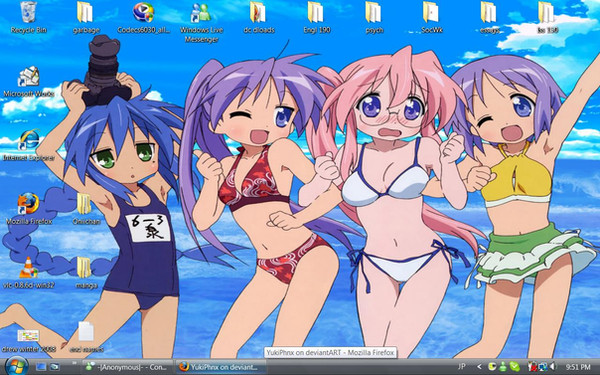This screenshot has width=600, height=375.
Task: Select the vlc-0.8.6d-win32 installer icon
Action: click(29, 272)
